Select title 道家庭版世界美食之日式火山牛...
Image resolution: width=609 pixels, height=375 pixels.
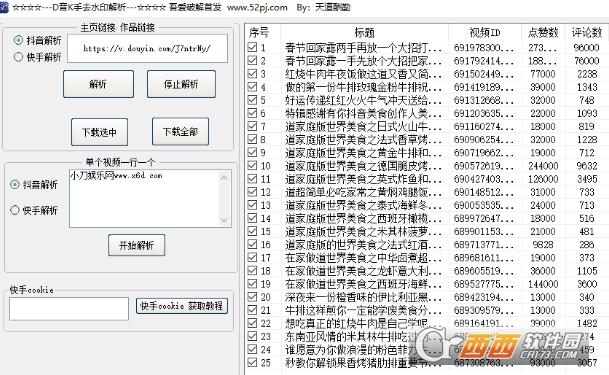tap(364, 127)
